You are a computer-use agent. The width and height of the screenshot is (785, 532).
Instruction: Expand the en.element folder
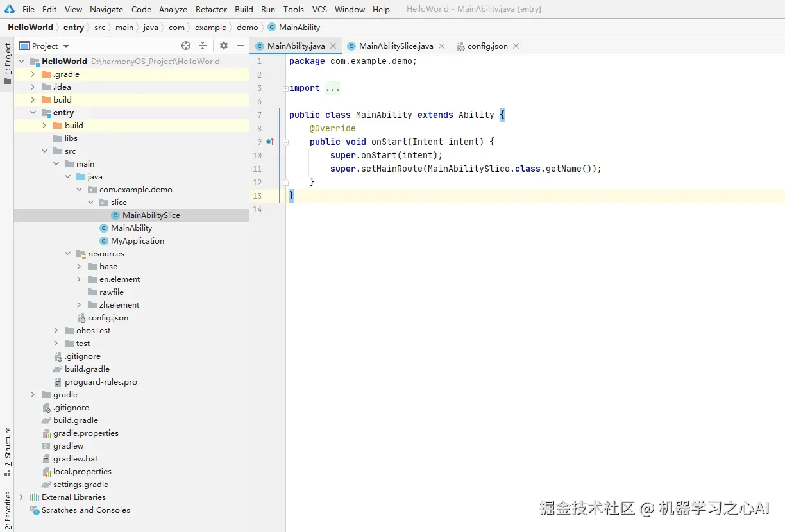tap(79, 279)
